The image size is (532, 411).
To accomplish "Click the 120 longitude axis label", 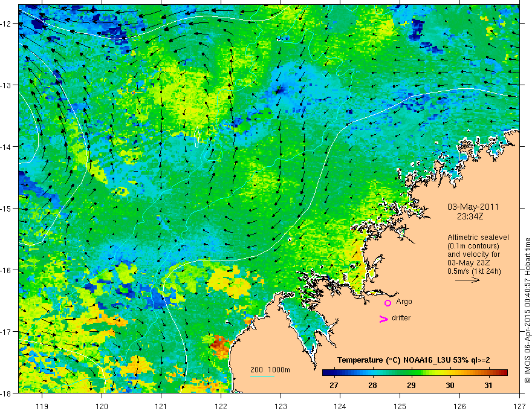I will 102,406.
